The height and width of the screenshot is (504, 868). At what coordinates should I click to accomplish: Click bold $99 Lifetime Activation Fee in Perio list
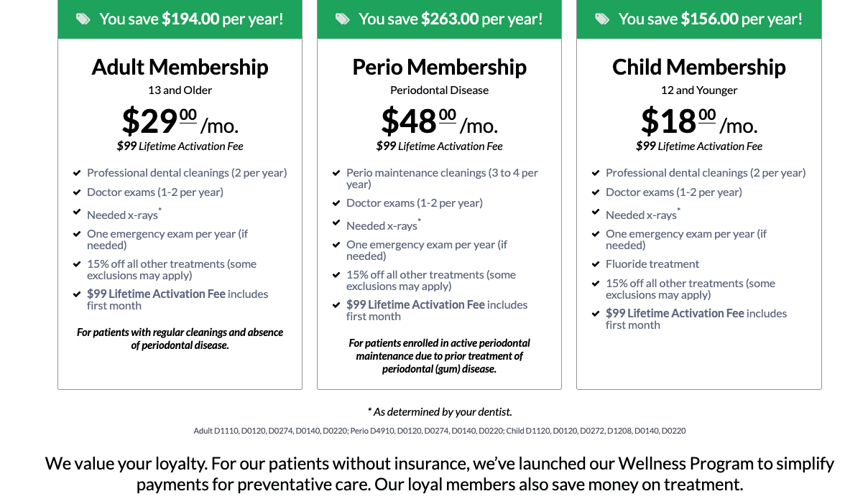pos(415,305)
